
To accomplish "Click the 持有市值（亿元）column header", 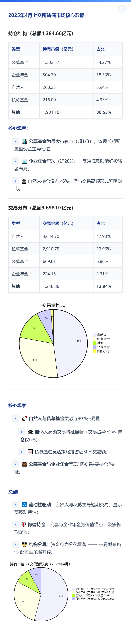I will (58, 49).
